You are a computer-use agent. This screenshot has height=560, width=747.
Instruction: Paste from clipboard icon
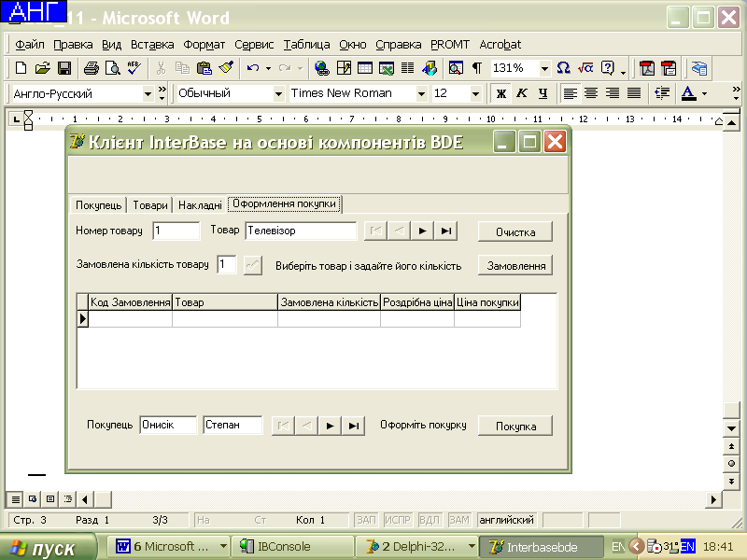[204, 68]
